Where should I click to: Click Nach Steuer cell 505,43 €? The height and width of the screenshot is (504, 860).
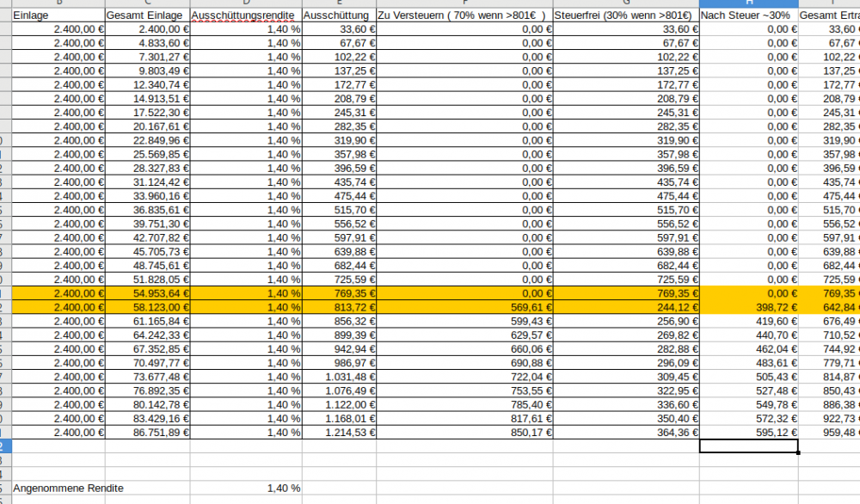749,378
